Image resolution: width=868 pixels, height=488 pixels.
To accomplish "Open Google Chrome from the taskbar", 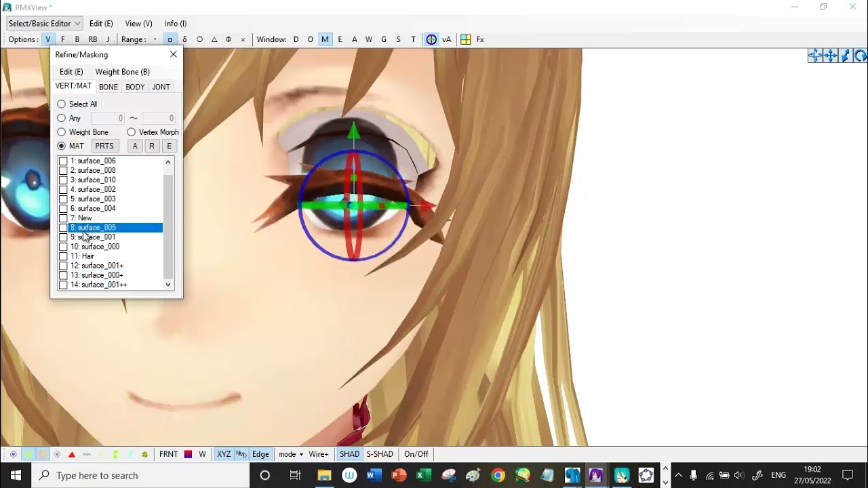I will pos(498,475).
